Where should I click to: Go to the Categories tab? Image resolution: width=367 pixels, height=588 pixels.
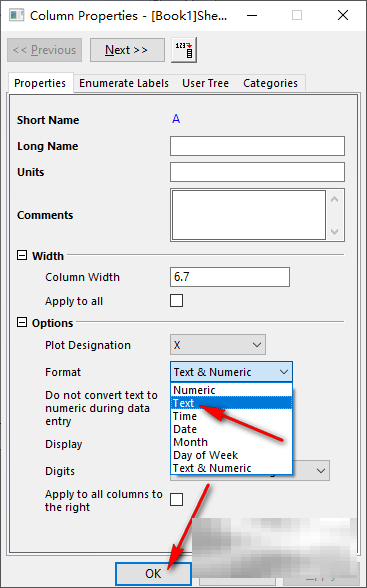coord(270,83)
